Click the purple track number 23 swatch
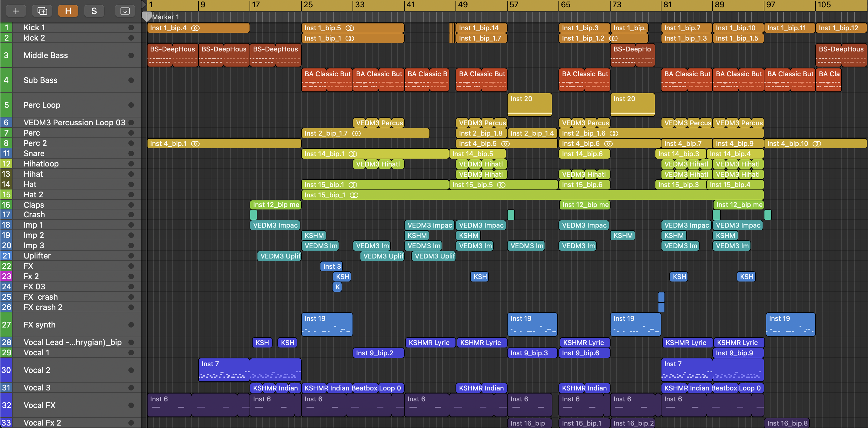Viewport: 868px width, 428px height. (x=6, y=276)
